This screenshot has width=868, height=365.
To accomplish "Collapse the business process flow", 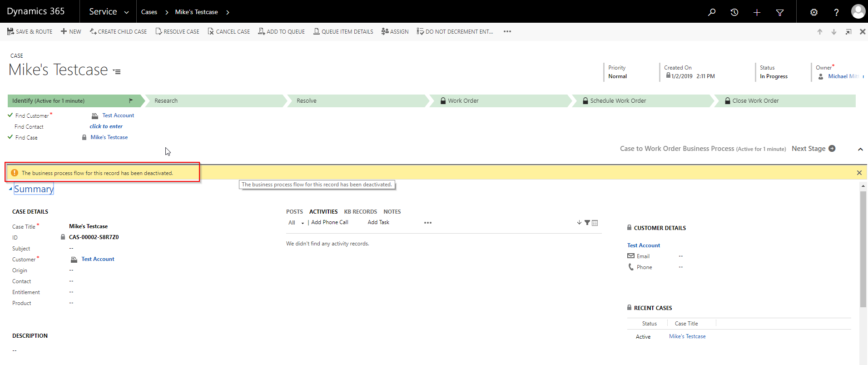I will 860,149.
